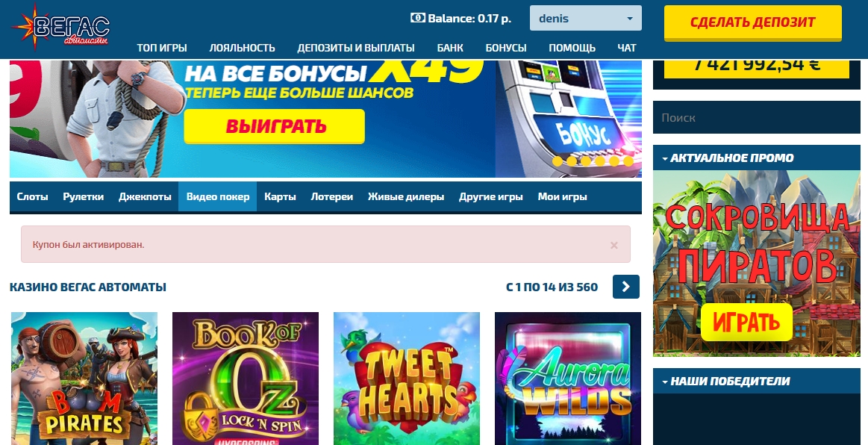Go to next games page arrow
The image size is (868, 445).
(x=626, y=287)
